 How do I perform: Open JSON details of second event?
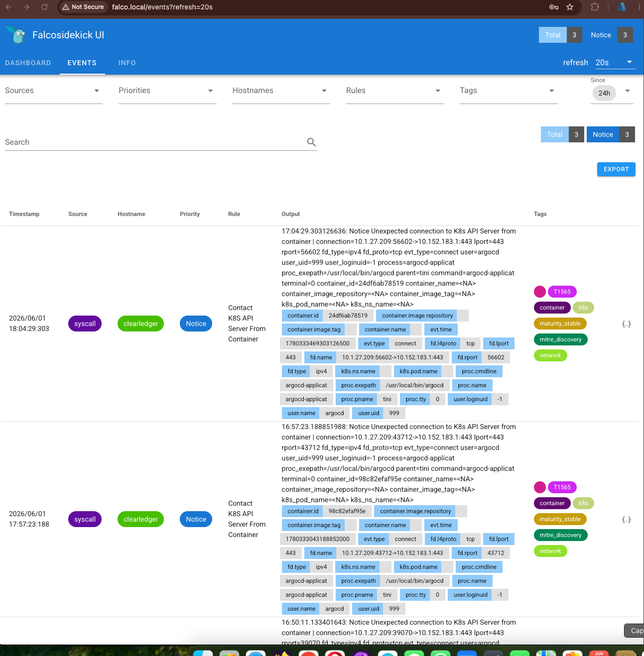627,520
